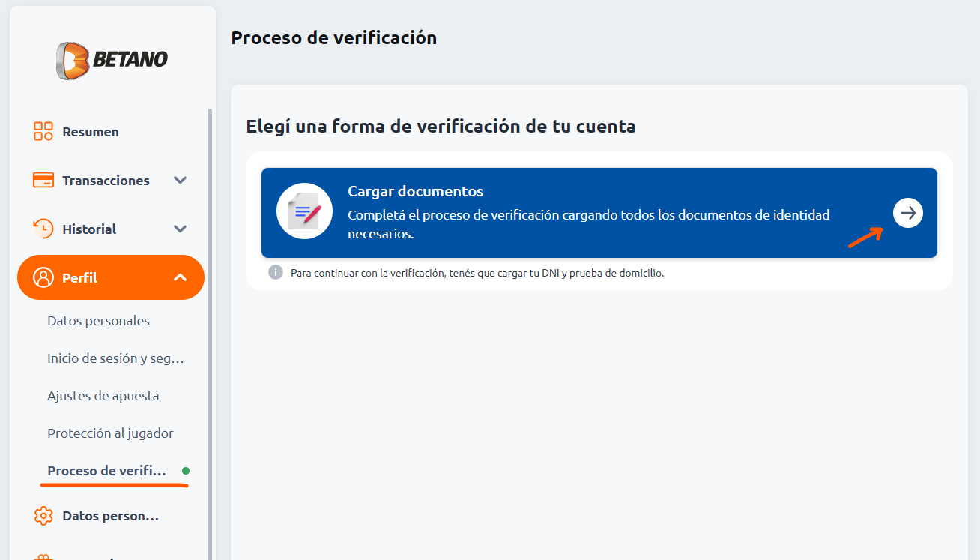Click the text 'Completá el proceso de verificación...'
This screenshot has height=560, width=980.
point(589,224)
